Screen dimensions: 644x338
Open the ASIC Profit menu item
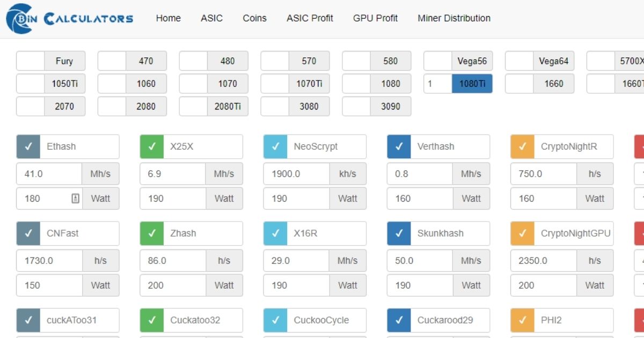pos(310,18)
